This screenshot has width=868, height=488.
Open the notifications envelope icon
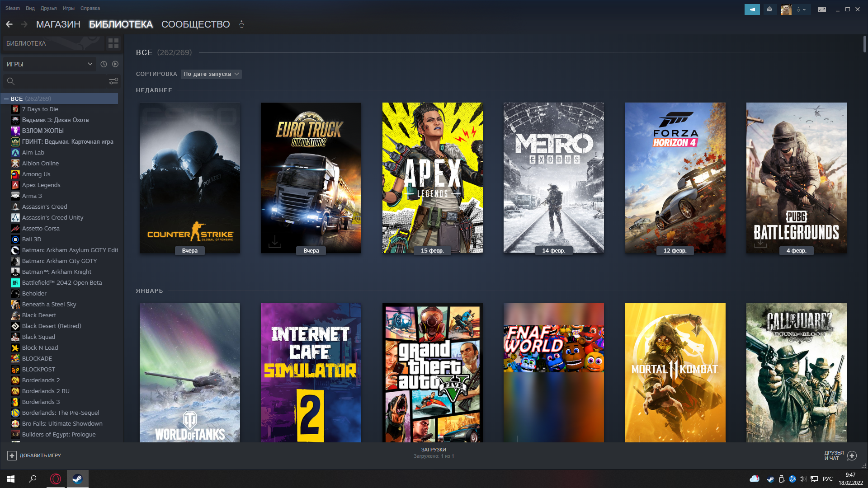tap(770, 9)
